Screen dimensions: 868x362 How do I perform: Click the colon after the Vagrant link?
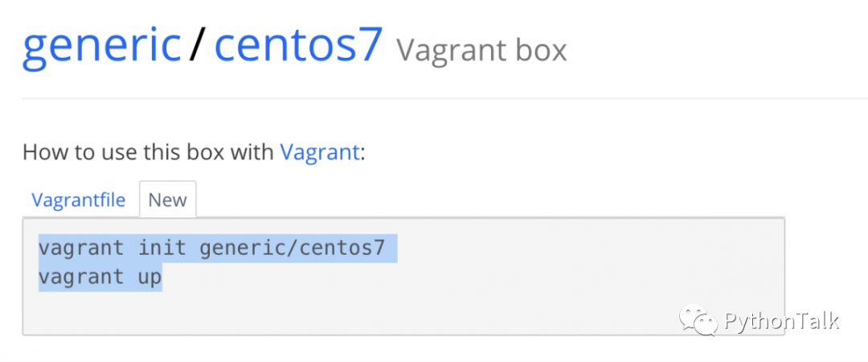tap(362, 153)
